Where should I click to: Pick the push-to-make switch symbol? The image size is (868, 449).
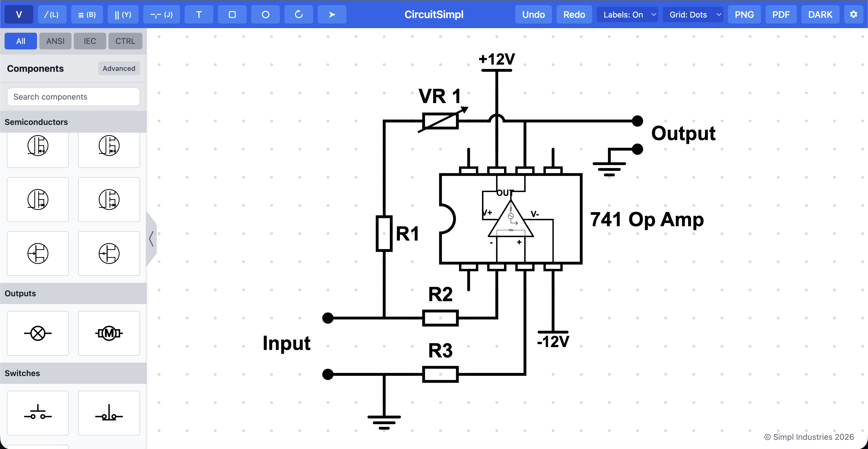pyautogui.click(x=38, y=413)
